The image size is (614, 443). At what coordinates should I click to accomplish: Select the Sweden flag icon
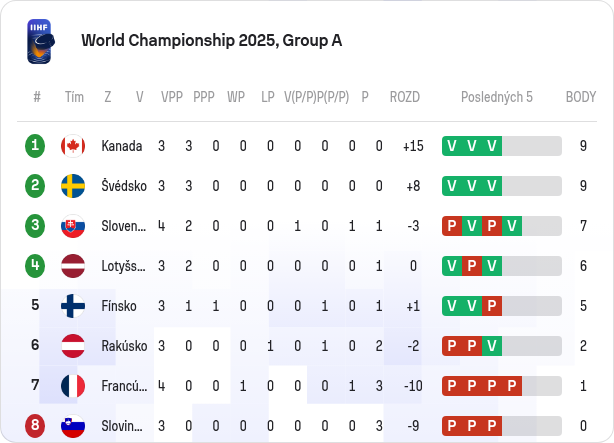(x=73, y=186)
